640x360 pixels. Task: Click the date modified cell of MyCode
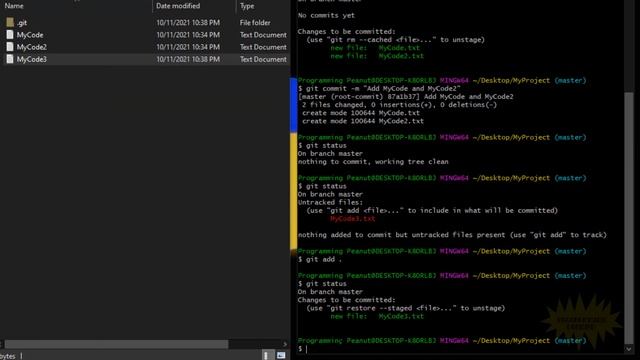(188, 35)
